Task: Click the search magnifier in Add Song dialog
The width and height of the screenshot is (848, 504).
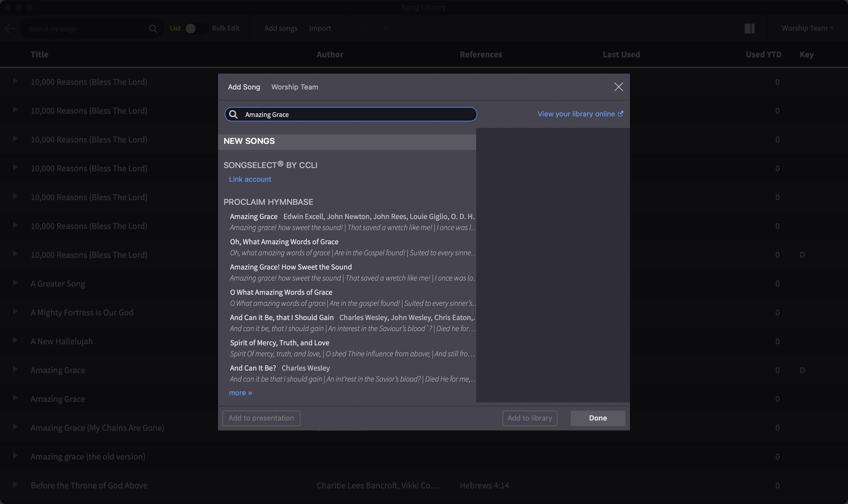Action: pos(233,114)
